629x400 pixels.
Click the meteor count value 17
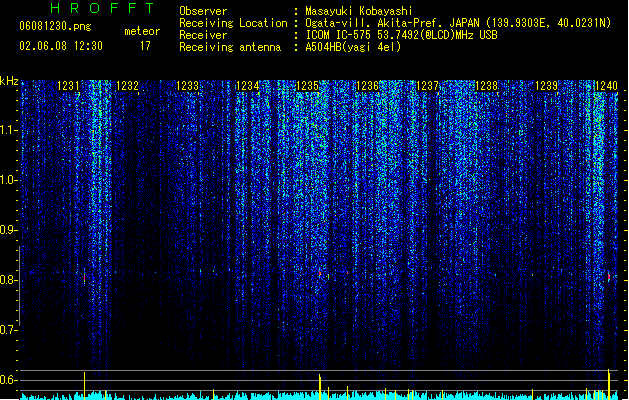(x=145, y=46)
